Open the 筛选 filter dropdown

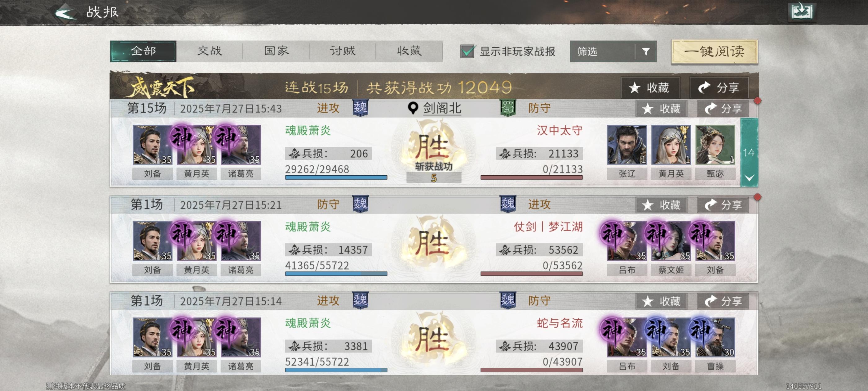click(613, 51)
